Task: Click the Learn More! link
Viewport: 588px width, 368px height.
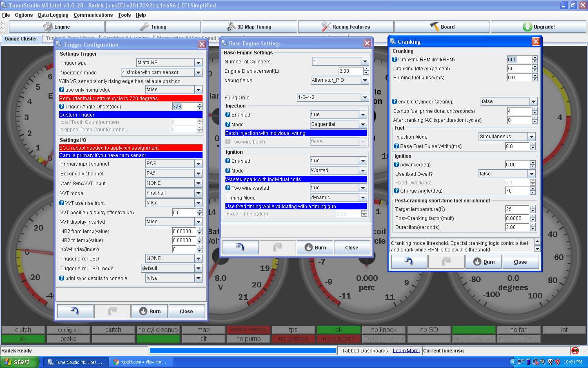Action: pyautogui.click(x=406, y=351)
